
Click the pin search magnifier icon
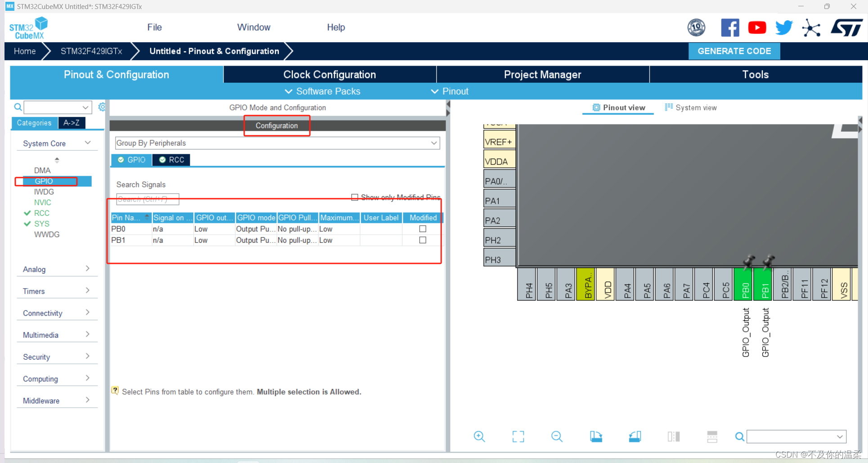[739, 436]
